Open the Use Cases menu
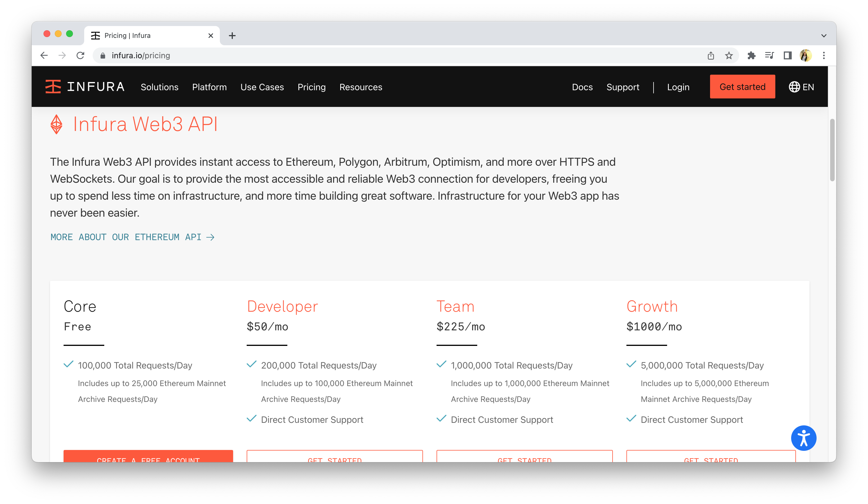This screenshot has height=504, width=868. pyautogui.click(x=262, y=87)
